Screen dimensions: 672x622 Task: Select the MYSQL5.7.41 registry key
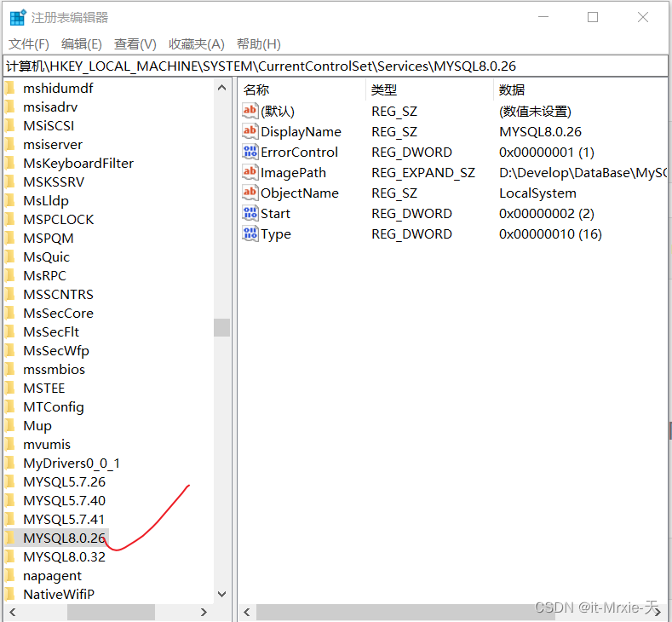(64, 519)
